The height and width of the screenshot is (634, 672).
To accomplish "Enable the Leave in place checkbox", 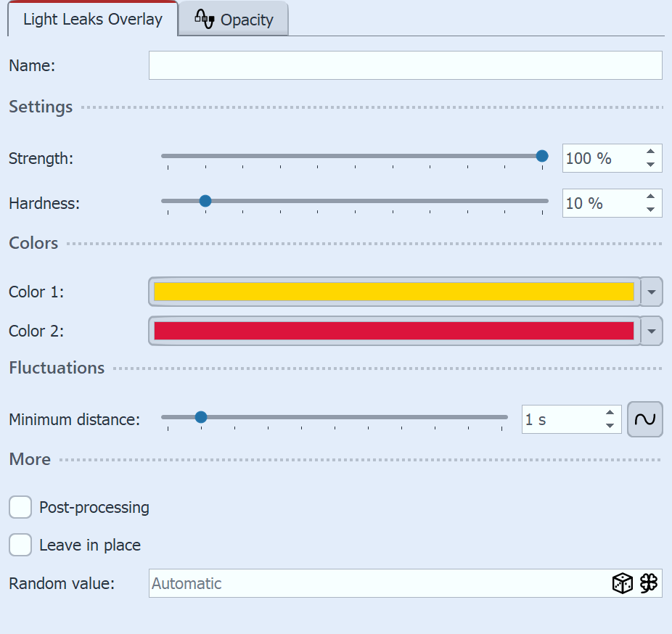I will tap(20, 545).
